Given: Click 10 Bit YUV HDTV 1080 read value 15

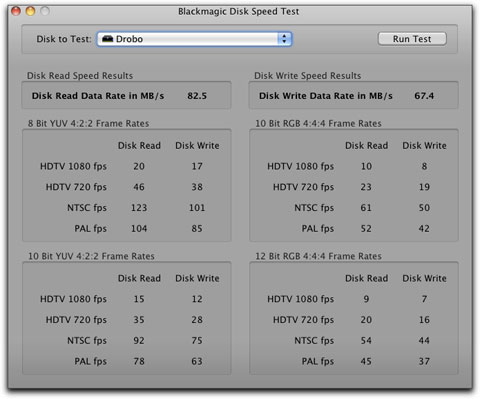Looking at the screenshot, I should point(139,299).
